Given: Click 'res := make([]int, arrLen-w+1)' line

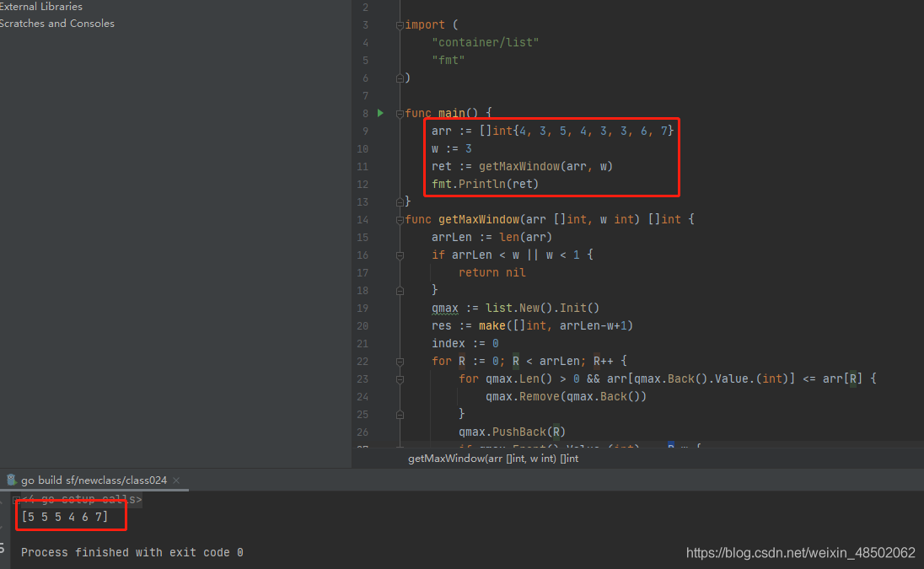Looking at the screenshot, I should 532,325.
